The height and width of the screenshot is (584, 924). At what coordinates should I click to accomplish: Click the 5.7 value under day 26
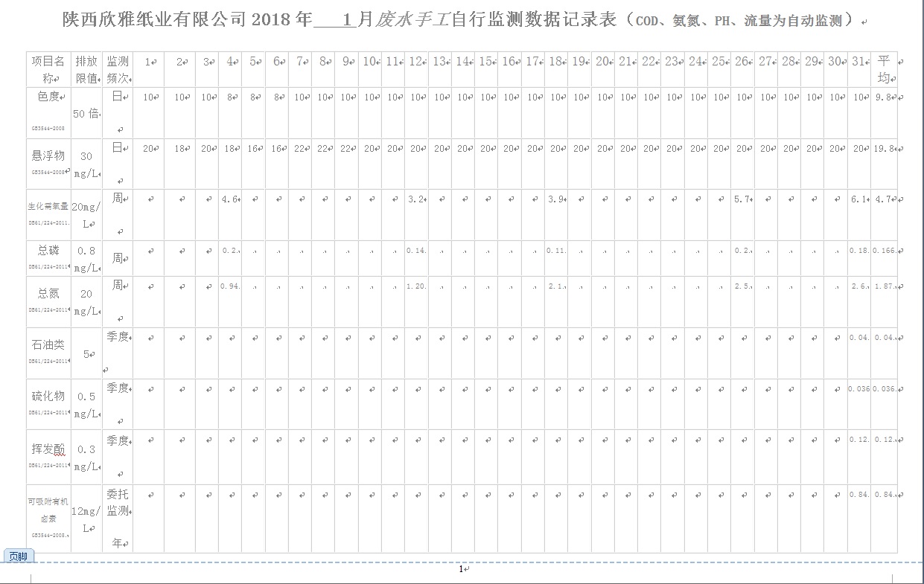tap(742, 199)
